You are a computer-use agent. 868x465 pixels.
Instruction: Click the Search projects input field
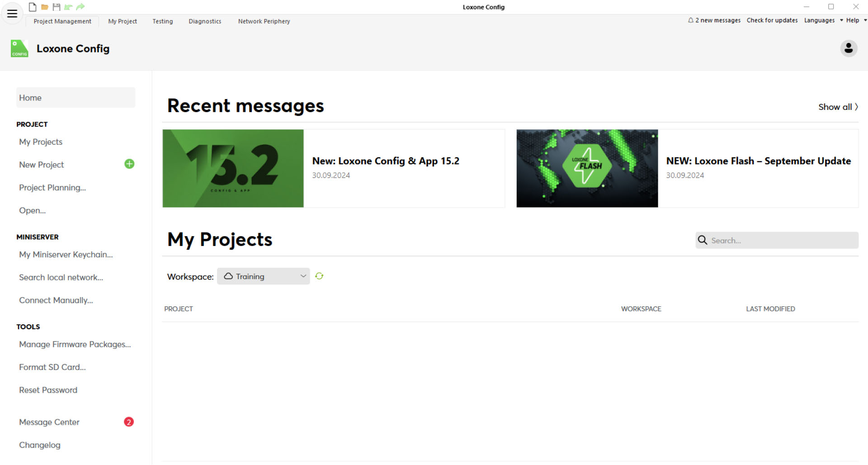(777, 240)
